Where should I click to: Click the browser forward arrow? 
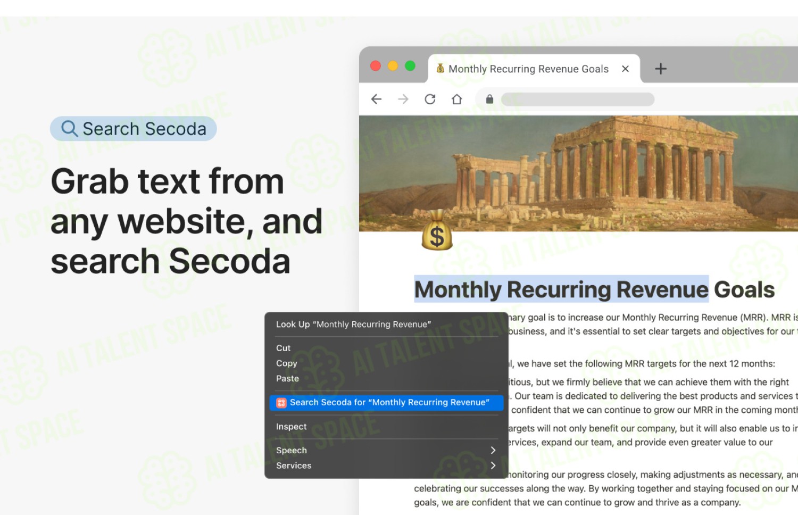click(x=403, y=99)
